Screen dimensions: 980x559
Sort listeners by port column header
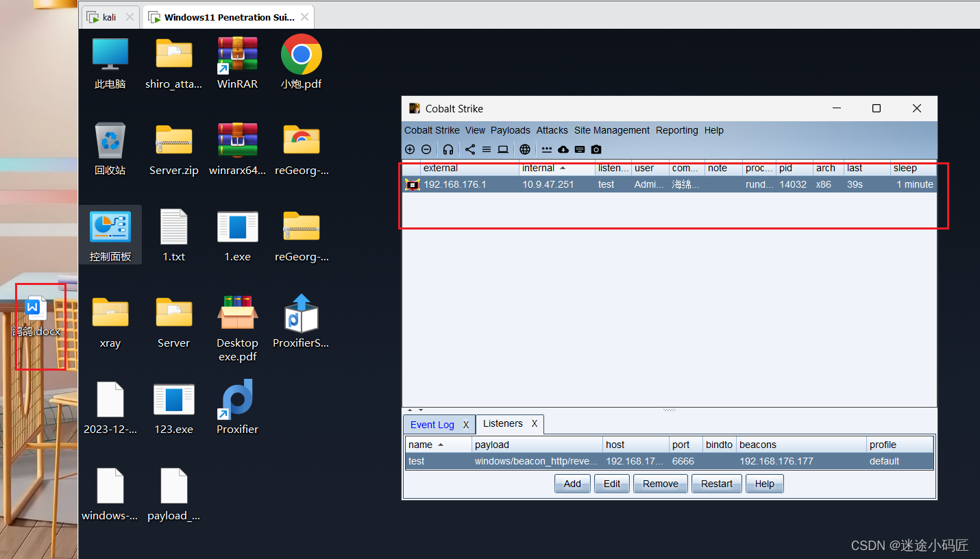tap(686, 445)
